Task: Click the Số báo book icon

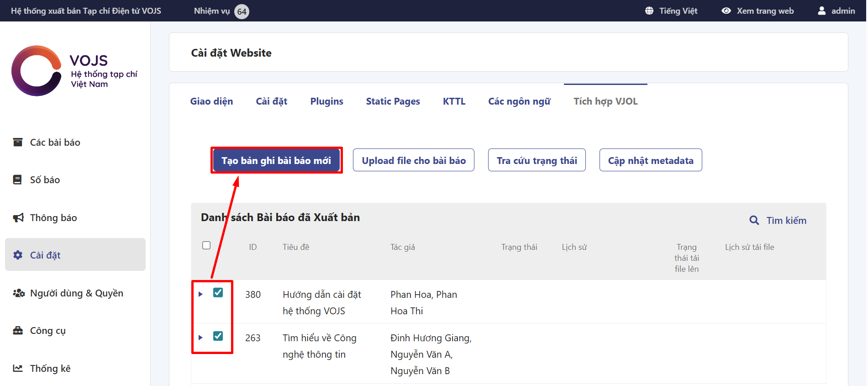Action: click(17, 180)
